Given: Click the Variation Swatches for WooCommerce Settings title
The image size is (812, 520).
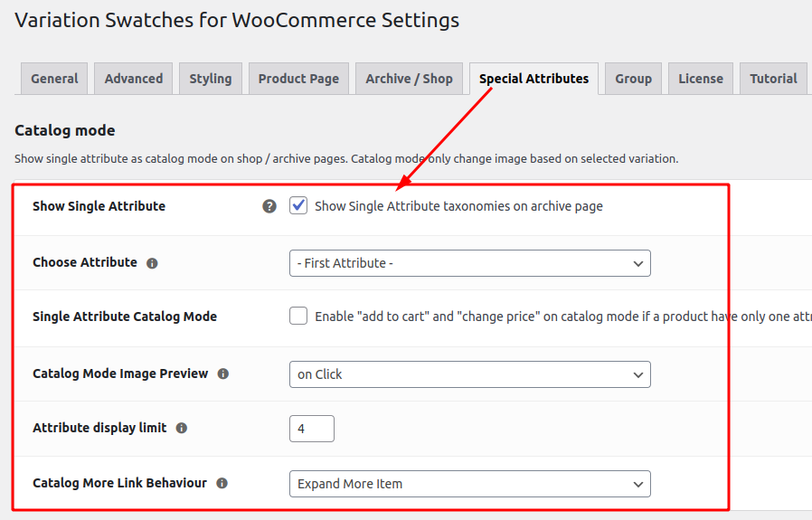Looking at the screenshot, I should click(237, 21).
